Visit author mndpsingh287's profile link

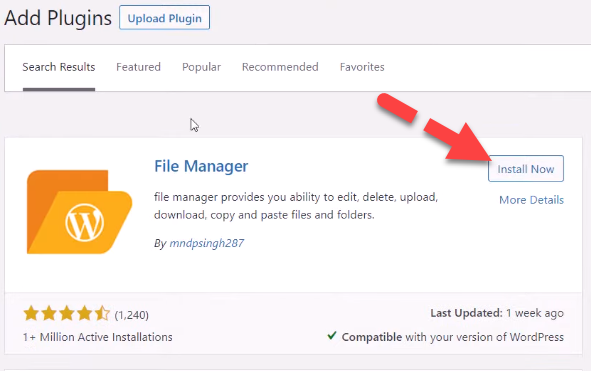point(207,243)
